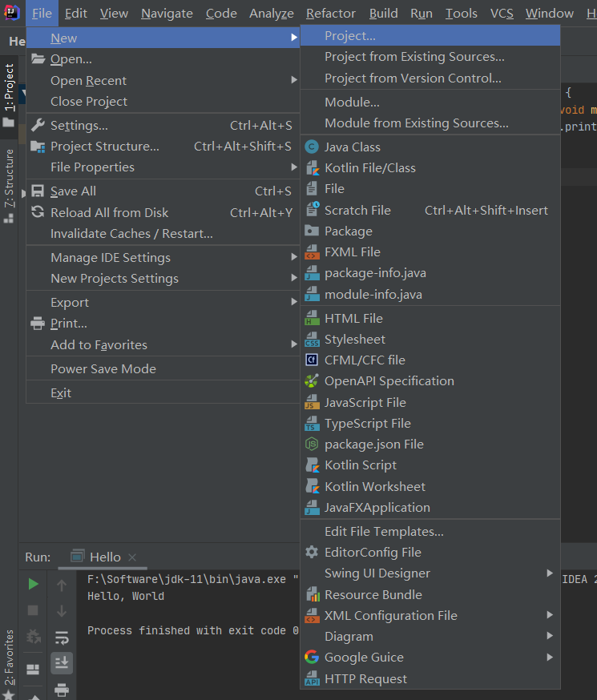Viewport: 597px width, 700px height.
Task: Click the Resource Bundle icon
Action: [312, 594]
